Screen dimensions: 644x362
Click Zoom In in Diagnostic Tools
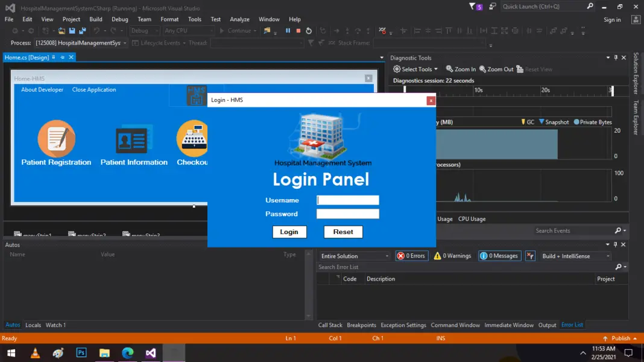point(461,69)
